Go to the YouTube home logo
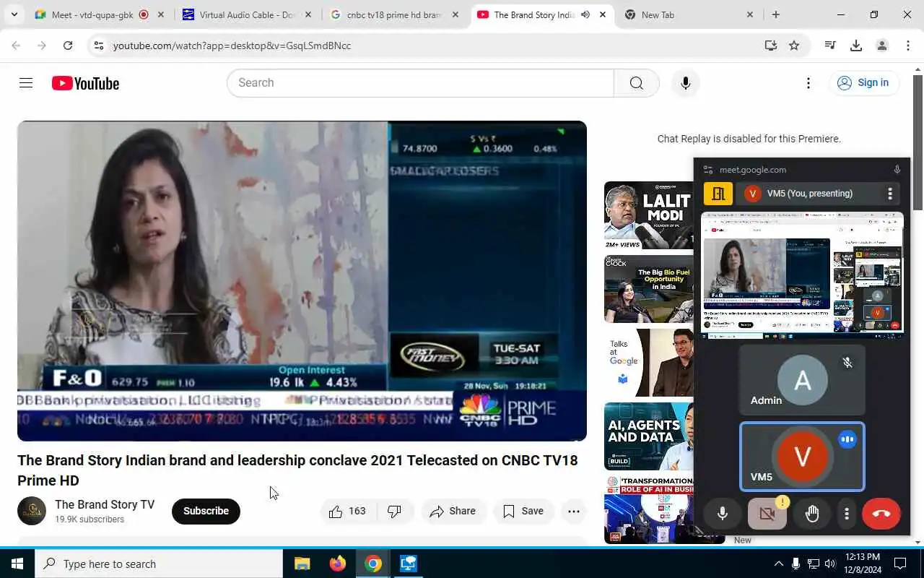Image resolution: width=924 pixels, height=578 pixels. tap(85, 83)
